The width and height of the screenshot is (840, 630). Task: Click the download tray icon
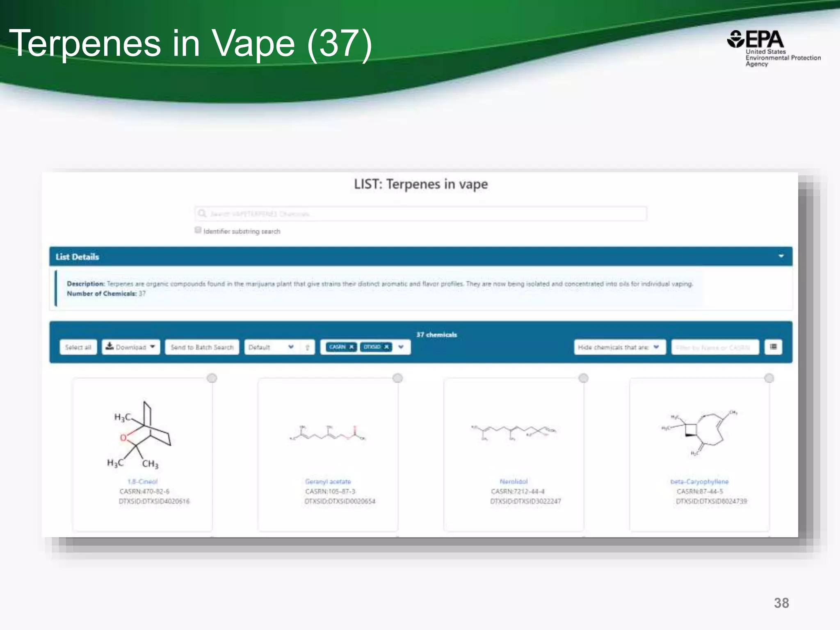[x=110, y=346]
